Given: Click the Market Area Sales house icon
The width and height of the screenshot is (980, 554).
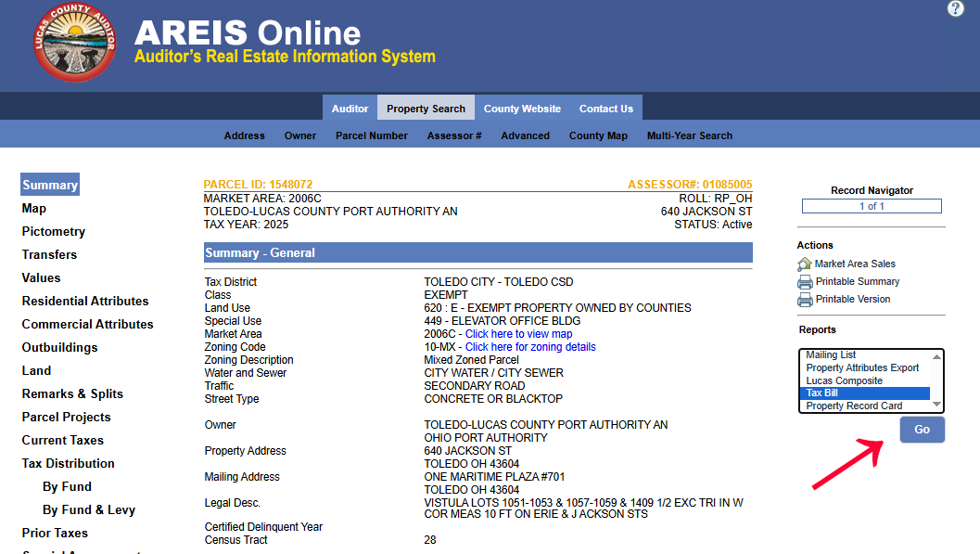Looking at the screenshot, I should point(805,264).
